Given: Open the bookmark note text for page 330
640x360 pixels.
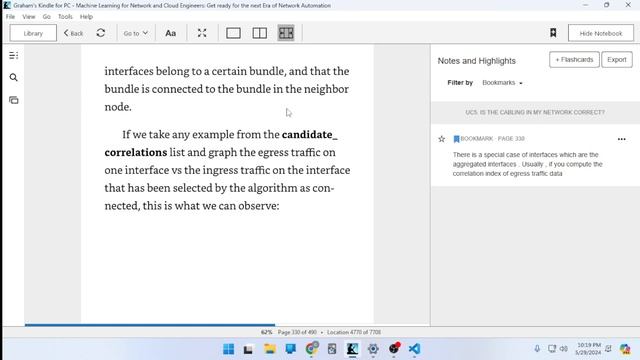Looking at the screenshot, I should (527, 164).
